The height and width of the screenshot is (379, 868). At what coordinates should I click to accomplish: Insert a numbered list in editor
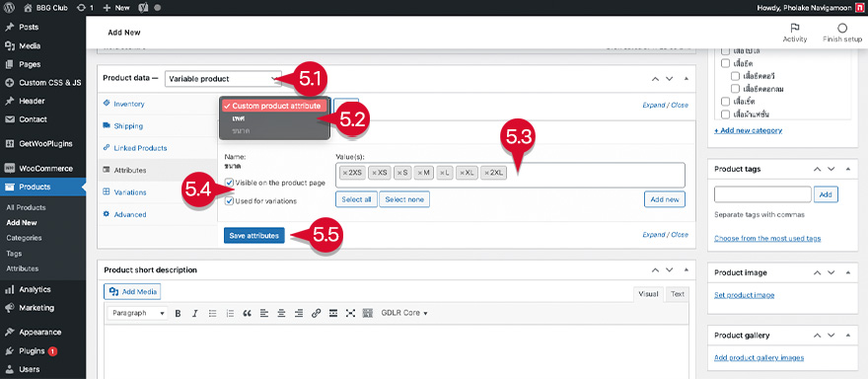pos(230,313)
